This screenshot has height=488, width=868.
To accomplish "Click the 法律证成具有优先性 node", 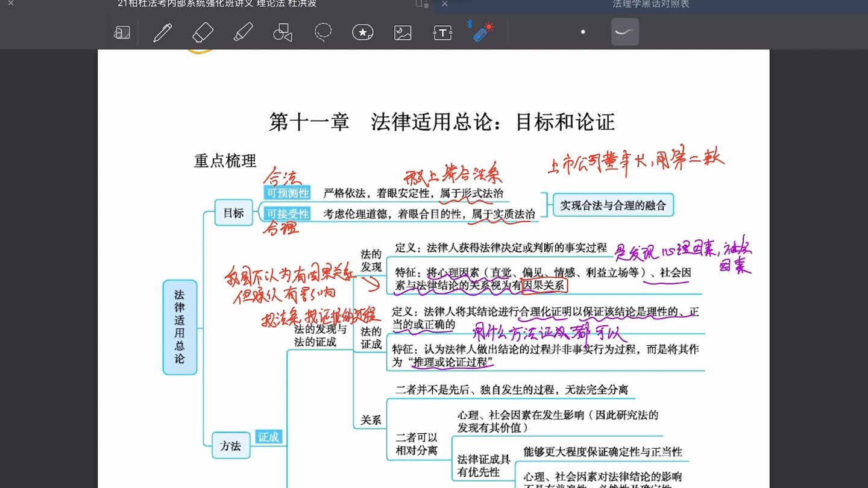I will pos(484,466).
